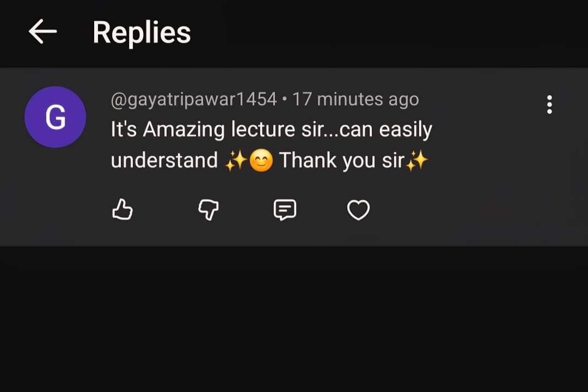Viewport: 588px width, 392px height.
Task: Tap the Replies header title
Action: (x=142, y=32)
